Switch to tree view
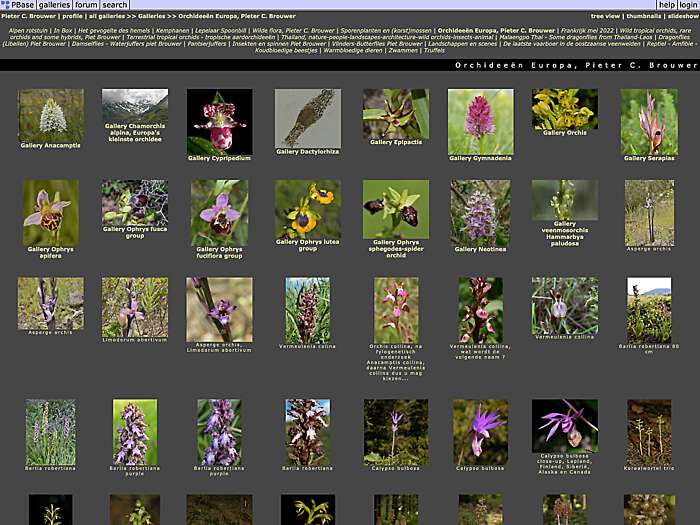The width and height of the screenshot is (700, 525). coord(605,16)
